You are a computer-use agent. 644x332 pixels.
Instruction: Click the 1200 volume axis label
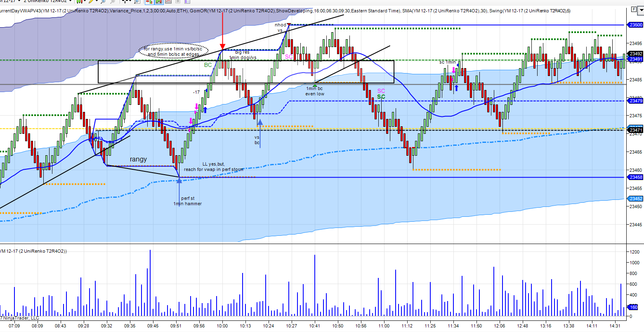tap(635, 252)
